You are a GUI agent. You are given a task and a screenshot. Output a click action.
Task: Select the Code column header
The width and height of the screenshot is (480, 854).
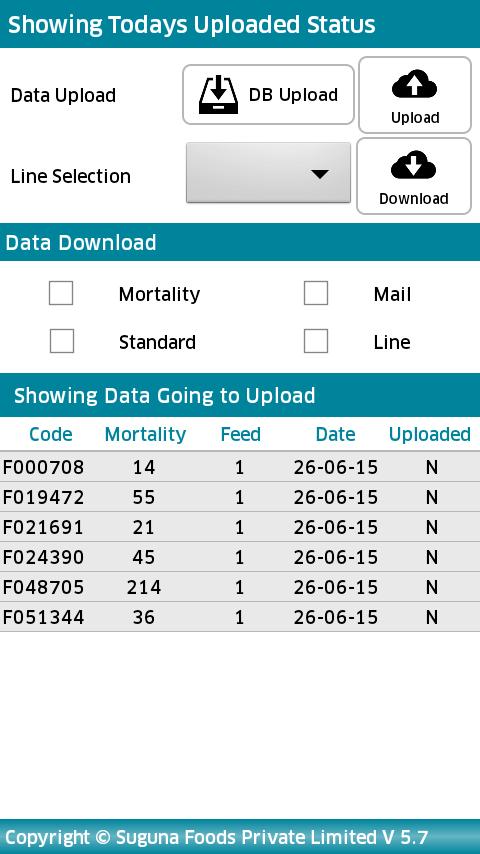pyautogui.click(x=51, y=434)
